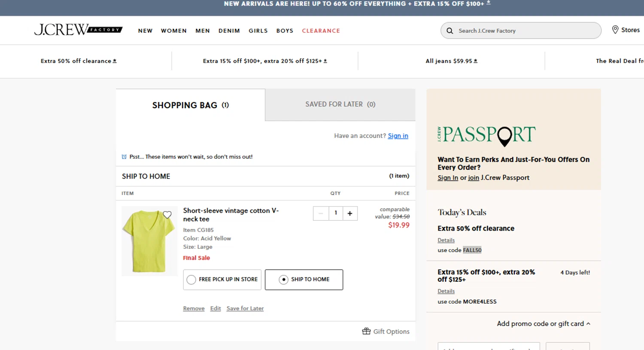Click the Final Sale label
This screenshot has height=350, width=644.
pyautogui.click(x=196, y=258)
